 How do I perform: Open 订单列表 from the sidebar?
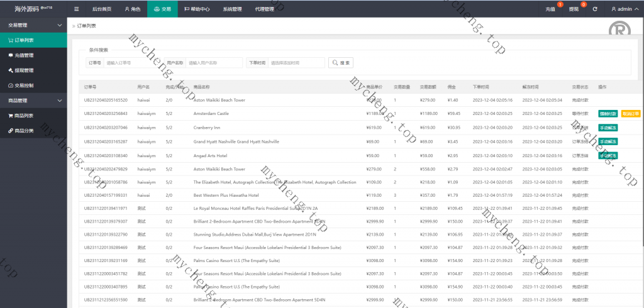tap(25, 40)
